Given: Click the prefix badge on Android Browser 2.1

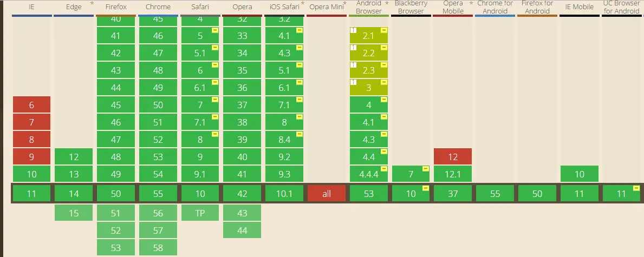Looking at the screenshot, I should (x=383, y=30).
